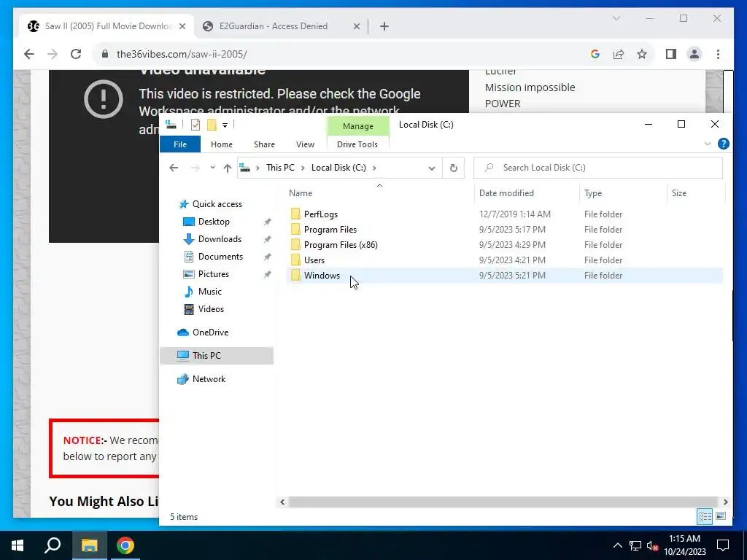Open Explorer recent locations dropdown

pyautogui.click(x=212, y=168)
